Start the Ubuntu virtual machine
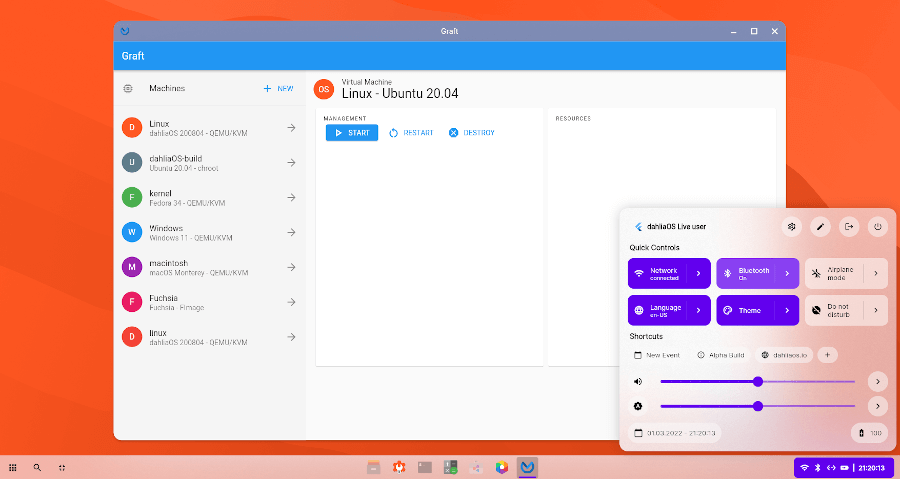 [x=352, y=133]
